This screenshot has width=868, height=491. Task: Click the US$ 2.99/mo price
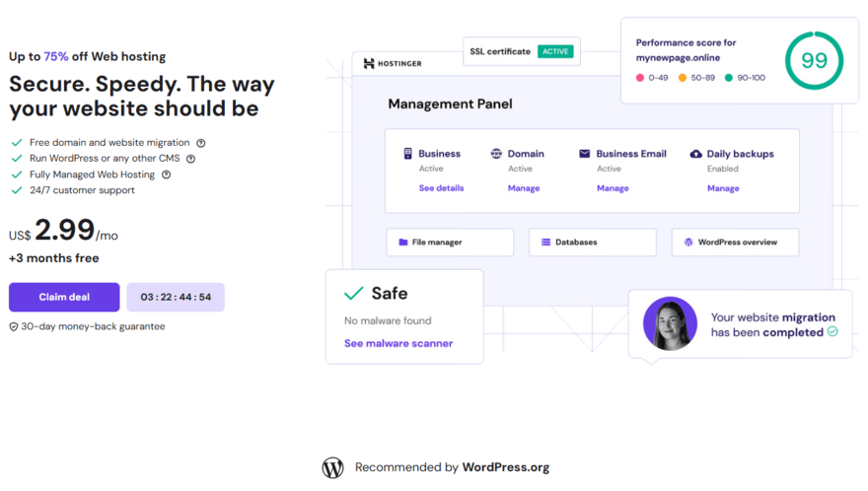pos(63,230)
